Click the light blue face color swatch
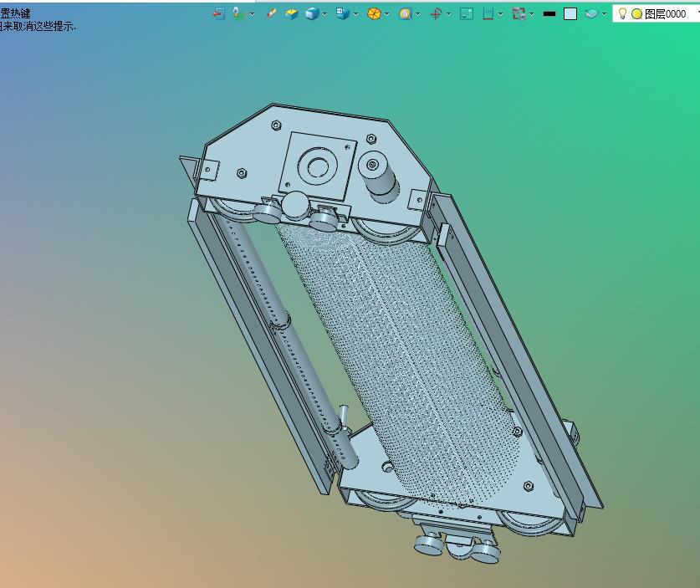This screenshot has height=588, width=700. pyautogui.click(x=570, y=14)
